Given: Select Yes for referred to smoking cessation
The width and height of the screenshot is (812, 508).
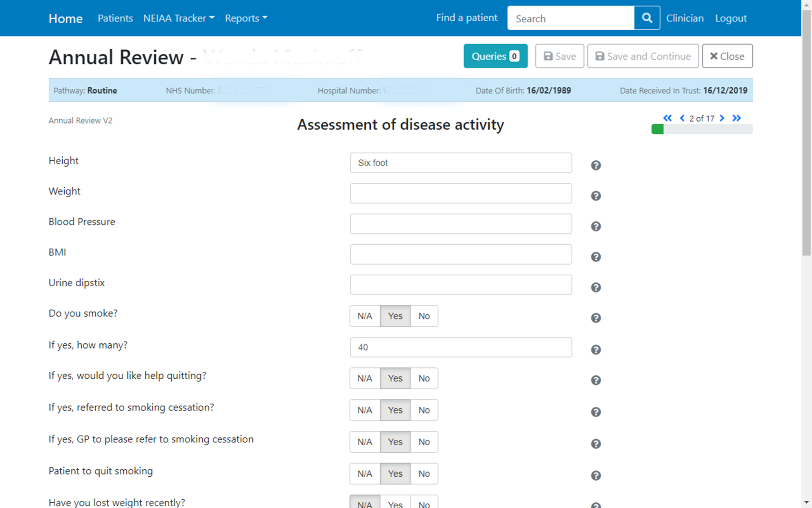Looking at the screenshot, I should point(395,410).
